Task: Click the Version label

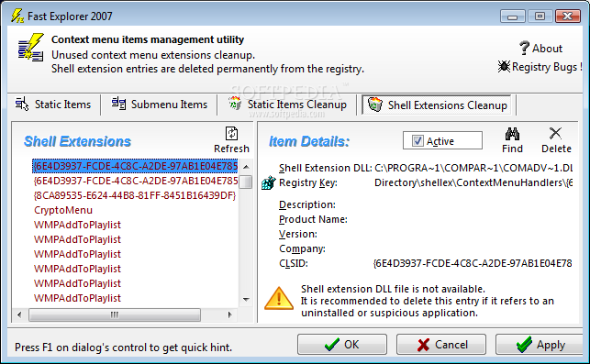Action: [298, 235]
